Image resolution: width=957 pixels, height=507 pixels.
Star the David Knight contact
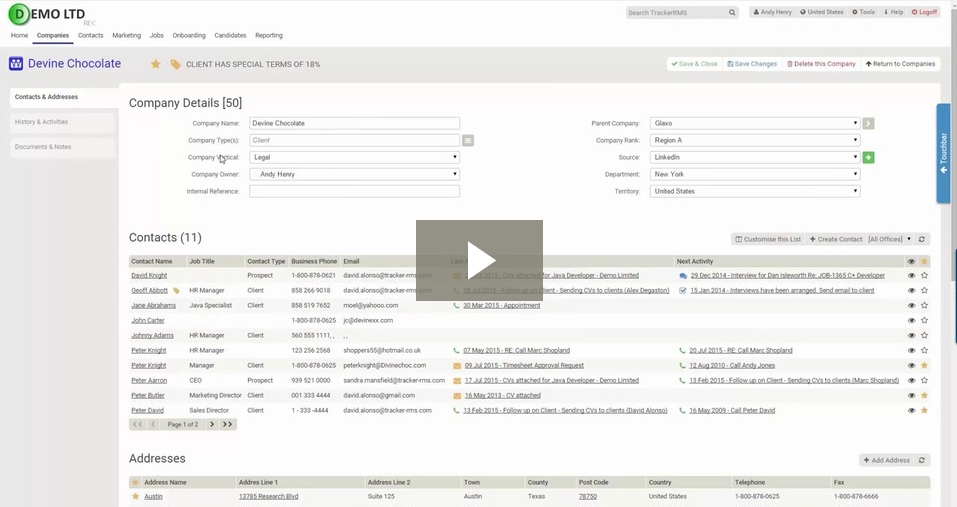[x=924, y=276]
